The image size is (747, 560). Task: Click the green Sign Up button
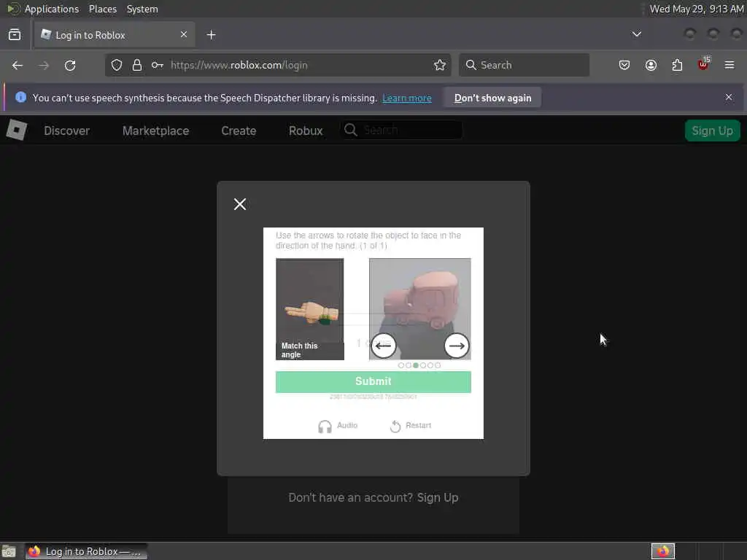click(712, 131)
